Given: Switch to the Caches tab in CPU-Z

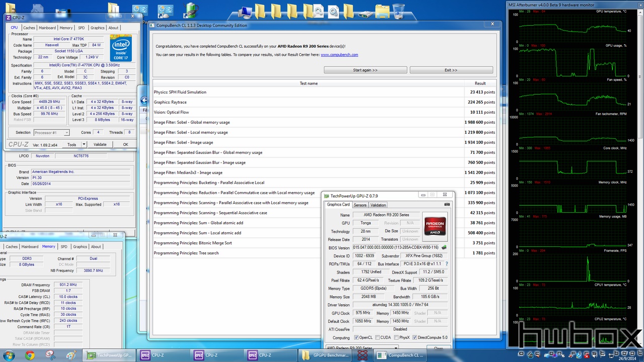Looking at the screenshot, I should 29,28.
